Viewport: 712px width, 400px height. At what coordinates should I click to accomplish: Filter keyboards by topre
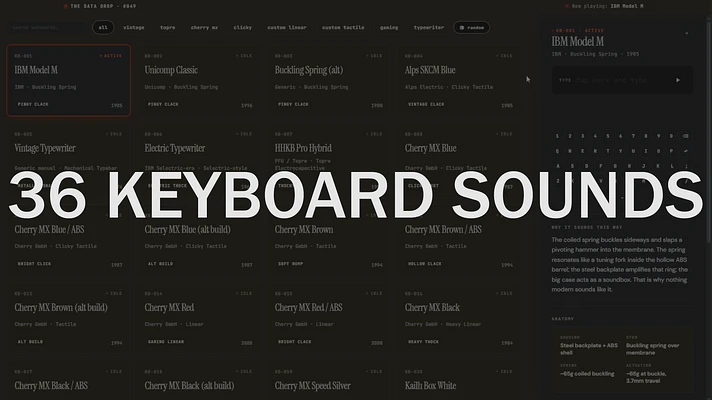tap(168, 28)
